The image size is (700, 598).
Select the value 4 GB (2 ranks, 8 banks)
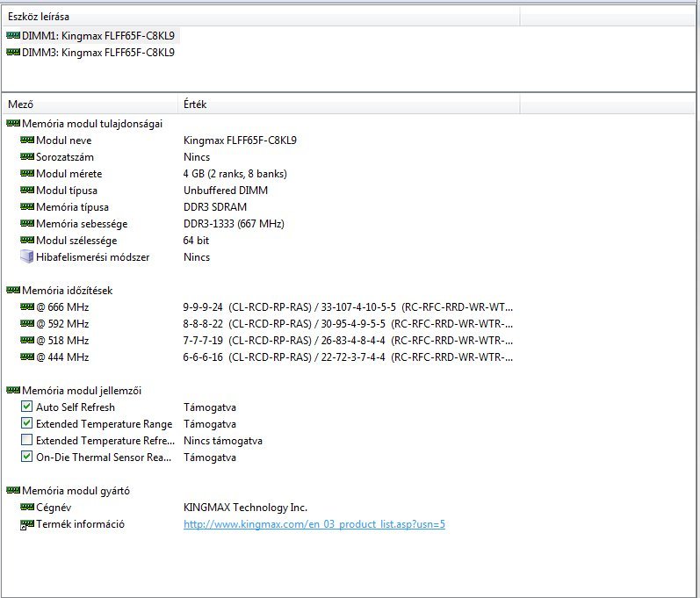coord(235,174)
